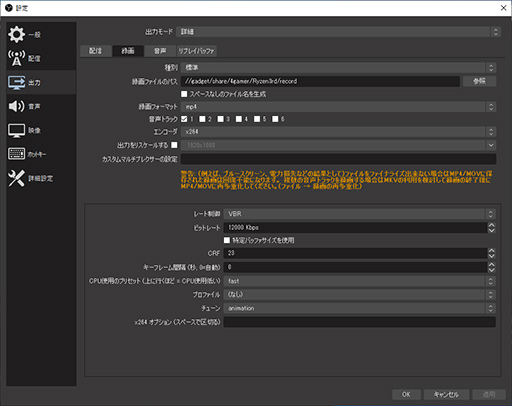
Task: Select the Stream antenna icon in sidebar
Action: click(16, 58)
